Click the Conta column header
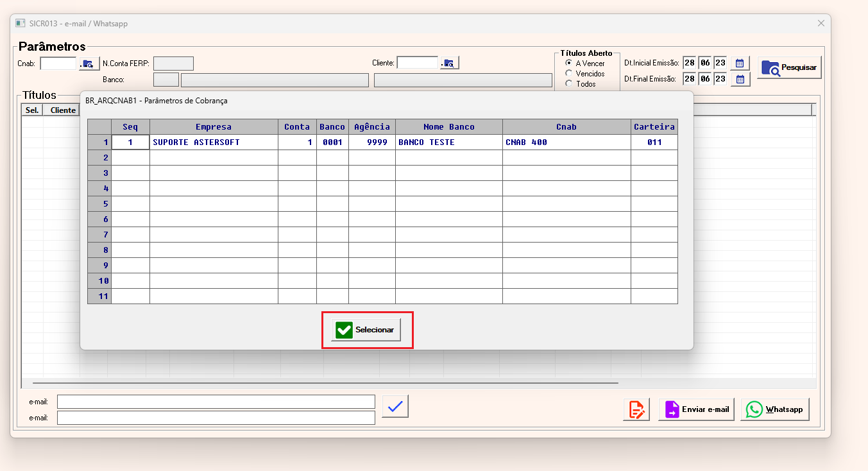 click(297, 127)
